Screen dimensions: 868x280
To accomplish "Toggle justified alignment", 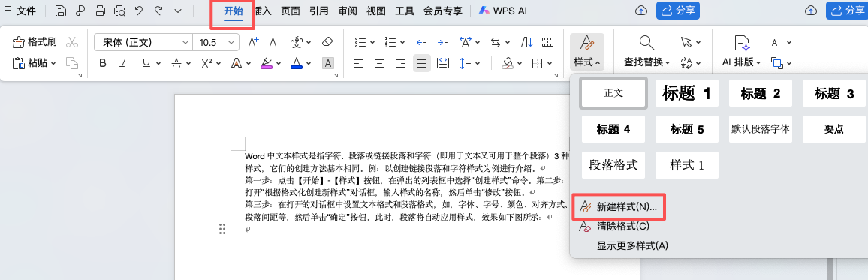I will pyautogui.click(x=422, y=63).
